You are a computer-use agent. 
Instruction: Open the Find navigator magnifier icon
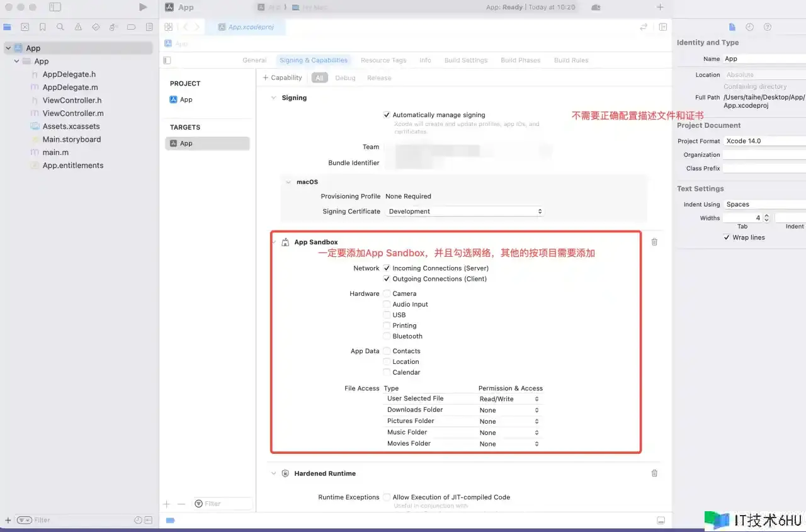point(60,27)
